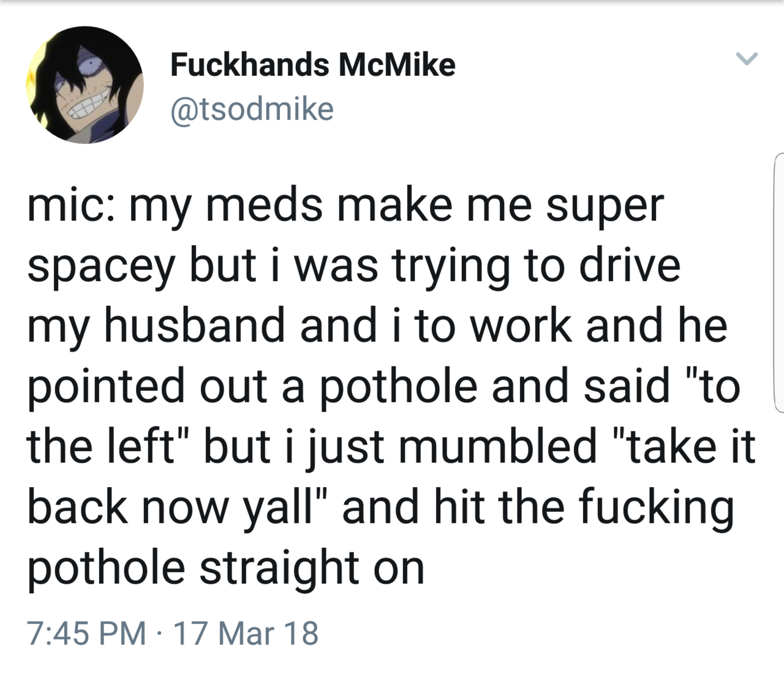Click the @tsodmike handle
This screenshot has width=784, height=679.
click(252, 108)
